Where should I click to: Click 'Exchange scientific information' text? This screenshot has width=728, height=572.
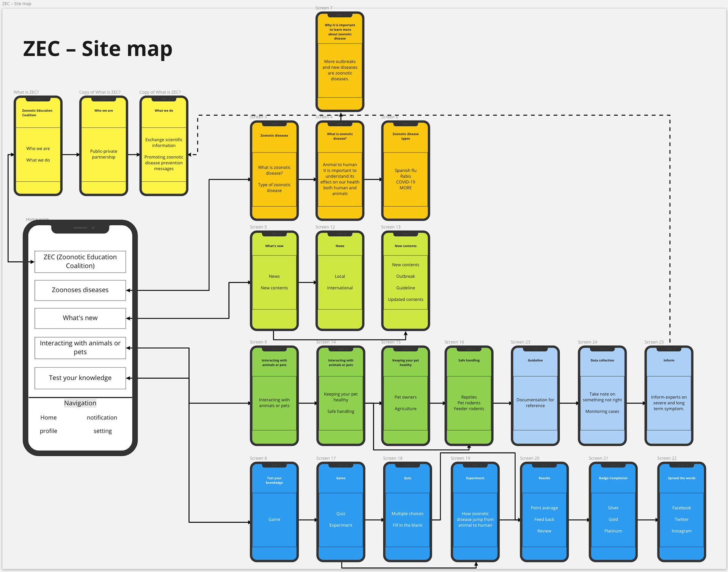[x=164, y=143]
